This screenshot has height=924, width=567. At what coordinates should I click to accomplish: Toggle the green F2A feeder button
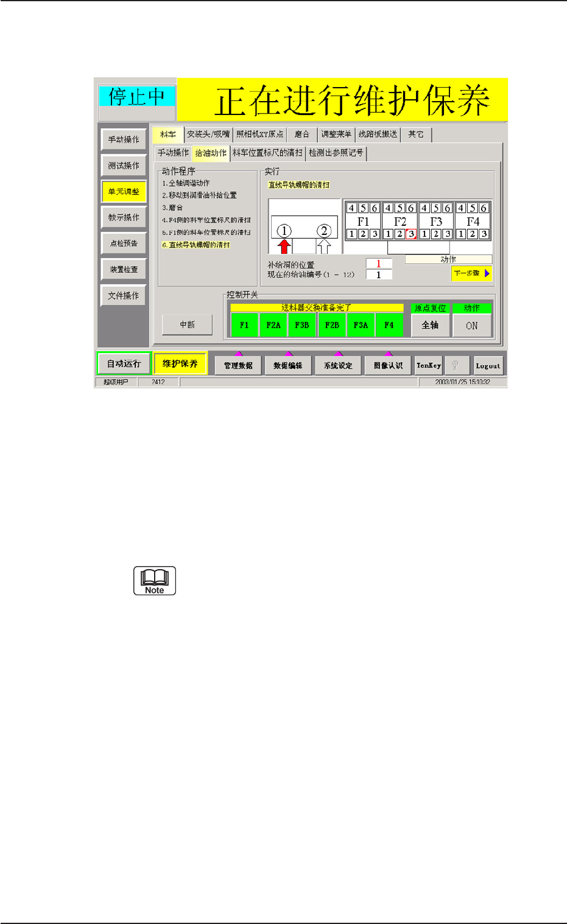click(273, 325)
